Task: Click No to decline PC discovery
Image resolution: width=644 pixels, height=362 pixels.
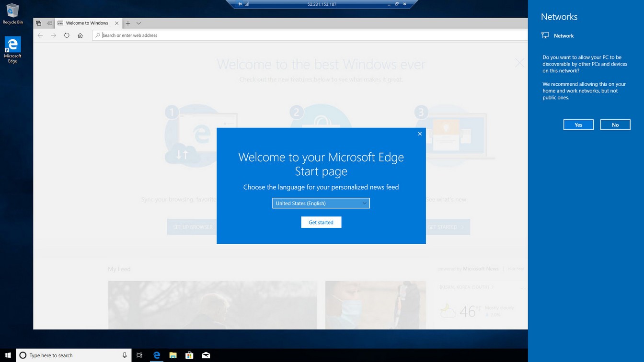Action: tap(615, 125)
